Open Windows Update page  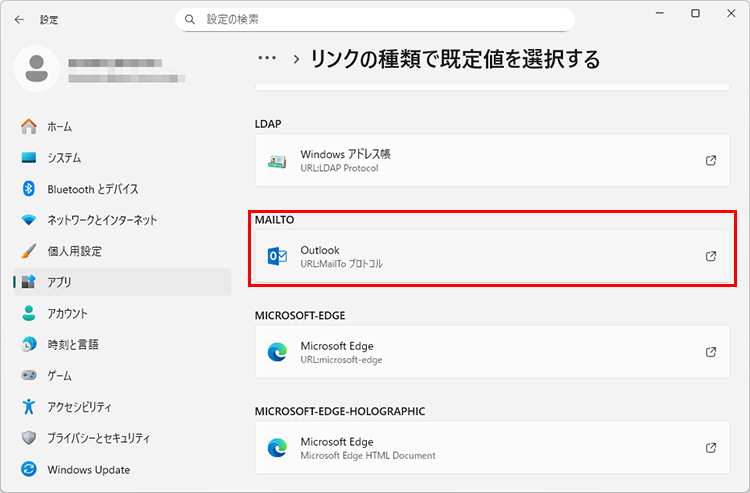tap(88, 469)
